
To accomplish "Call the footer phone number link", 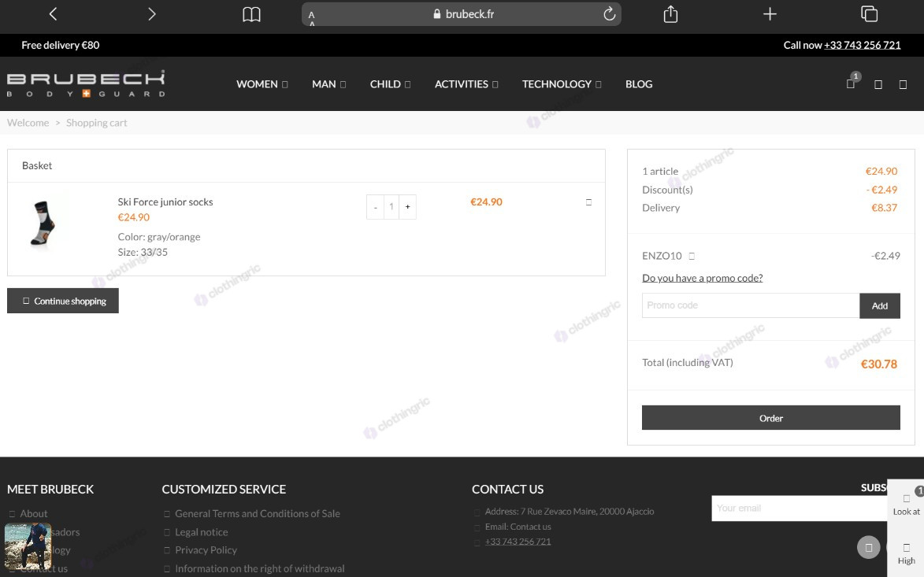I will tap(518, 542).
